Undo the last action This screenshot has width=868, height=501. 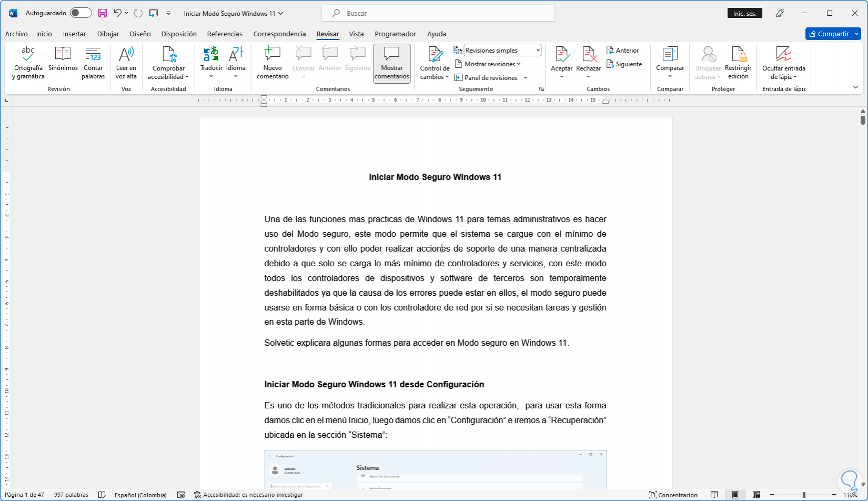click(118, 13)
